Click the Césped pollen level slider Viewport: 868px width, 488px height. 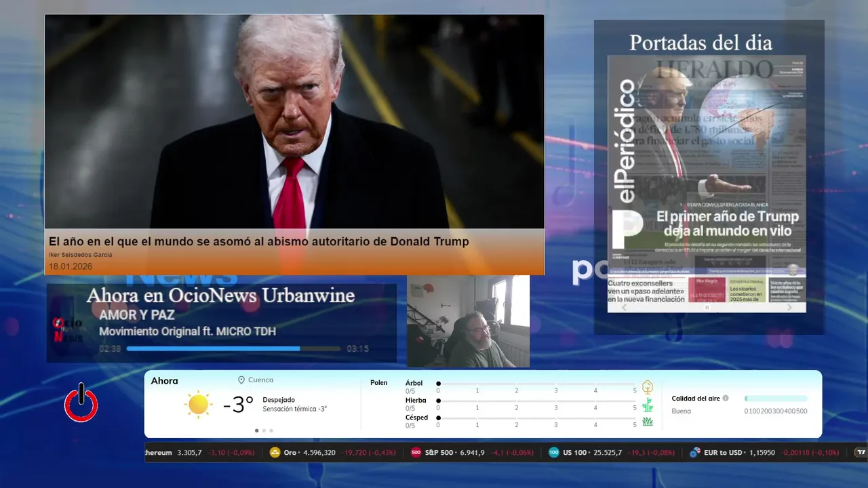point(537,418)
